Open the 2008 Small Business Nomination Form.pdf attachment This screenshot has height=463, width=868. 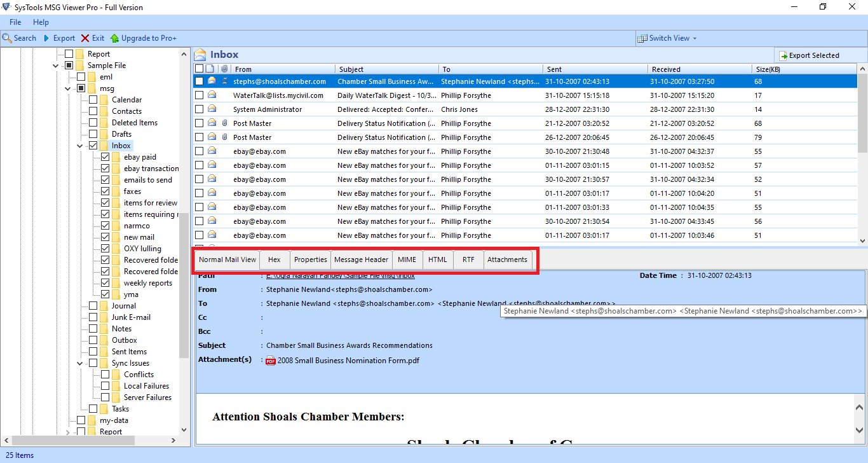(348, 361)
